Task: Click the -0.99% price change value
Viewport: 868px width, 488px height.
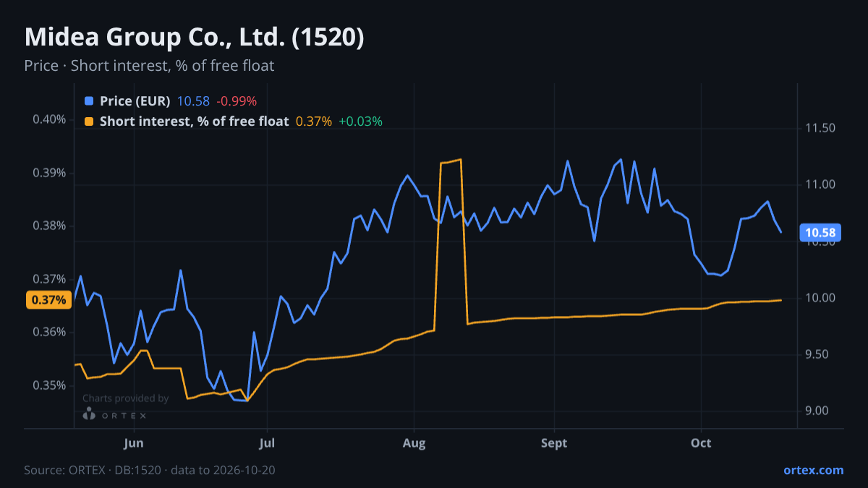Action: tap(237, 101)
